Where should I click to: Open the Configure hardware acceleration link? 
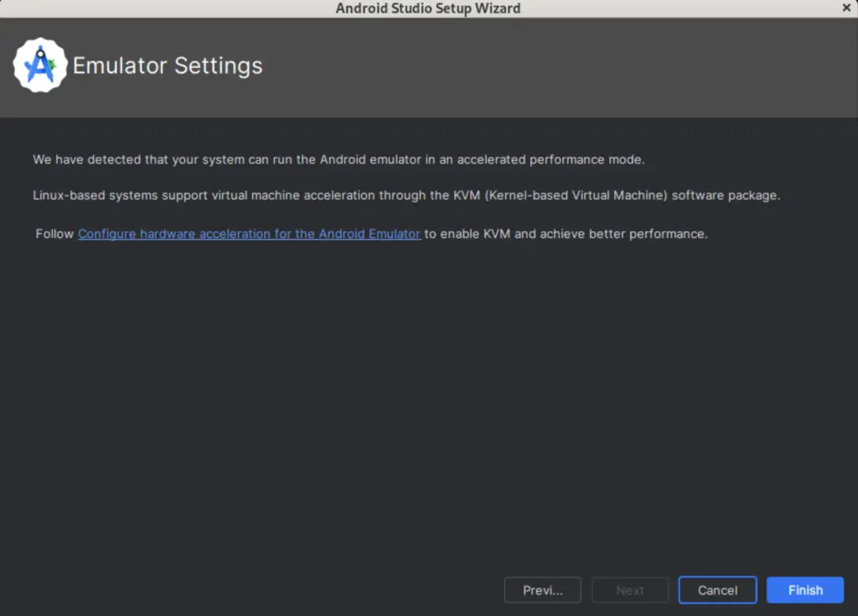point(248,234)
